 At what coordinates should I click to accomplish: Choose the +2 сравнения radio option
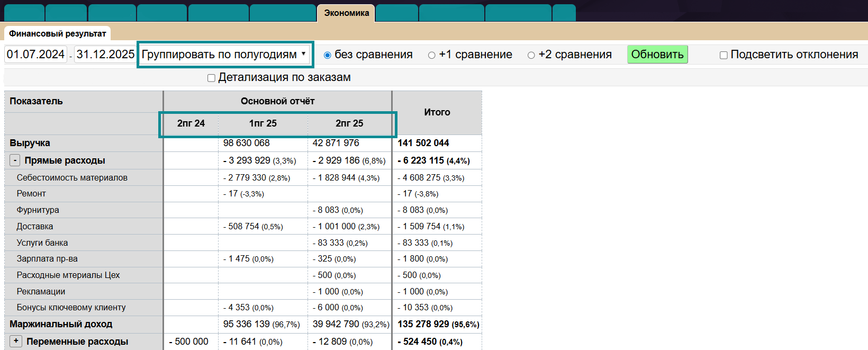coord(531,55)
